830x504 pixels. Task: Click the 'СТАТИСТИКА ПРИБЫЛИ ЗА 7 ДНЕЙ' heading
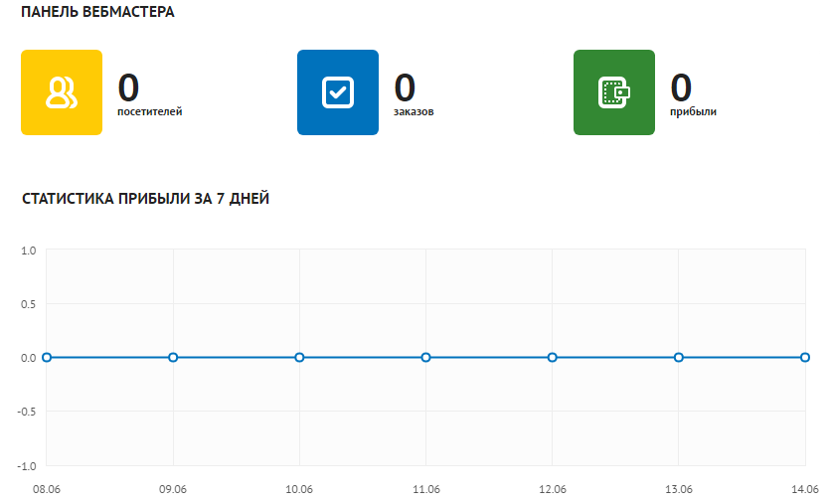point(145,199)
